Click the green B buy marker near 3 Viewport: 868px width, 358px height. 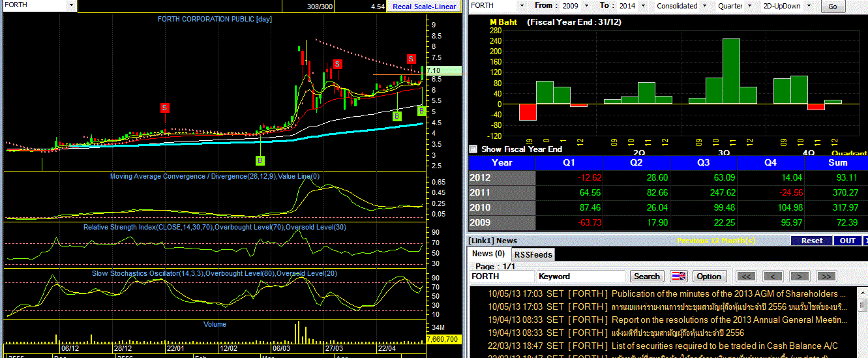click(x=260, y=160)
